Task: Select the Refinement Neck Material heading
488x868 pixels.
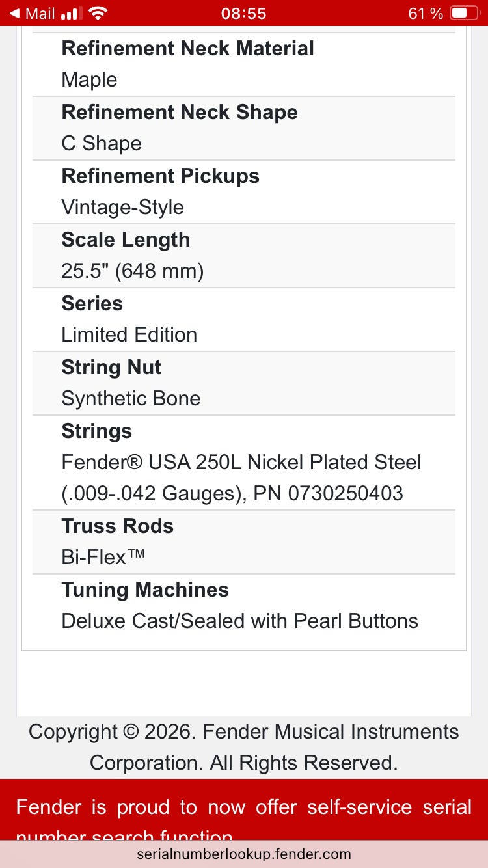Action: (187, 48)
